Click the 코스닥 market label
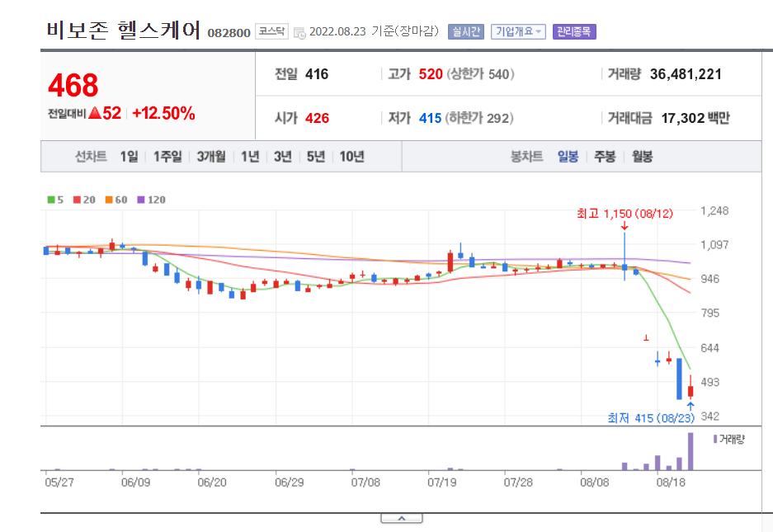The width and height of the screenshot is (773, 532). pyautogui.click(x=271, y=31)
